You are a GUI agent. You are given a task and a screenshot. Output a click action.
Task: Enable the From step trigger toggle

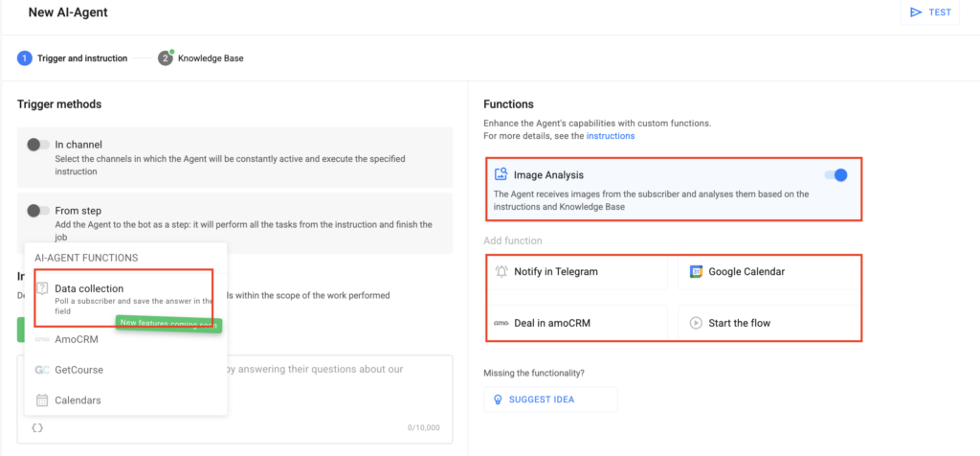[x=38, y=211]
